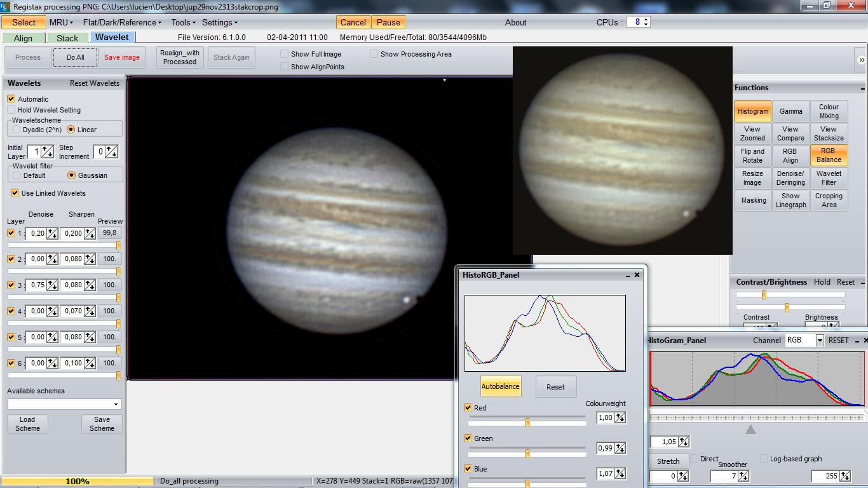This screenshot has width=868, height=488.
Task: Open the Channel dropdown in HistoGram_Panel
Action: point(820,341)
